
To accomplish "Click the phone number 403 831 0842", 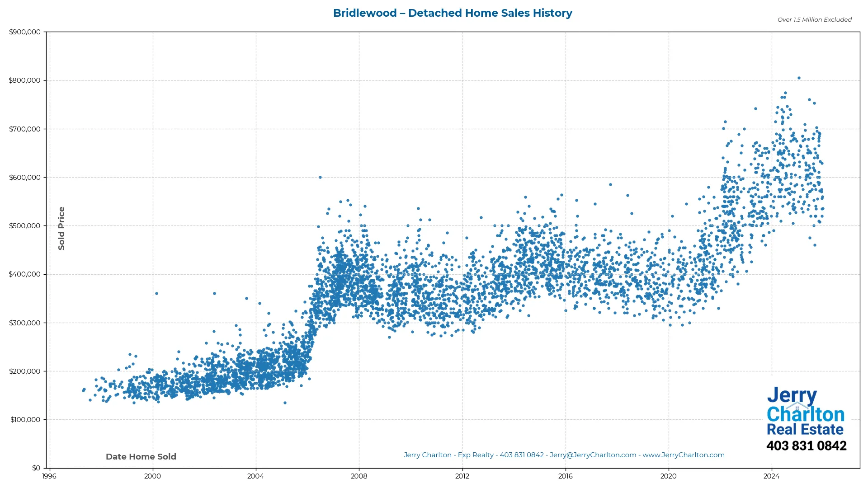I will point(807,446).
